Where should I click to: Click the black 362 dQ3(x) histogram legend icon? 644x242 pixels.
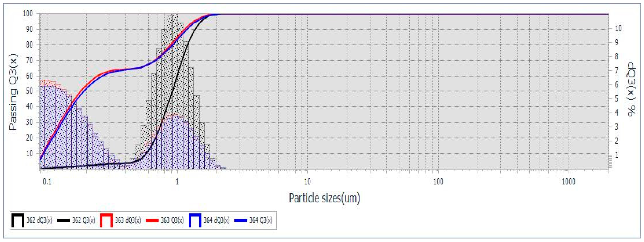pos(18,220)
